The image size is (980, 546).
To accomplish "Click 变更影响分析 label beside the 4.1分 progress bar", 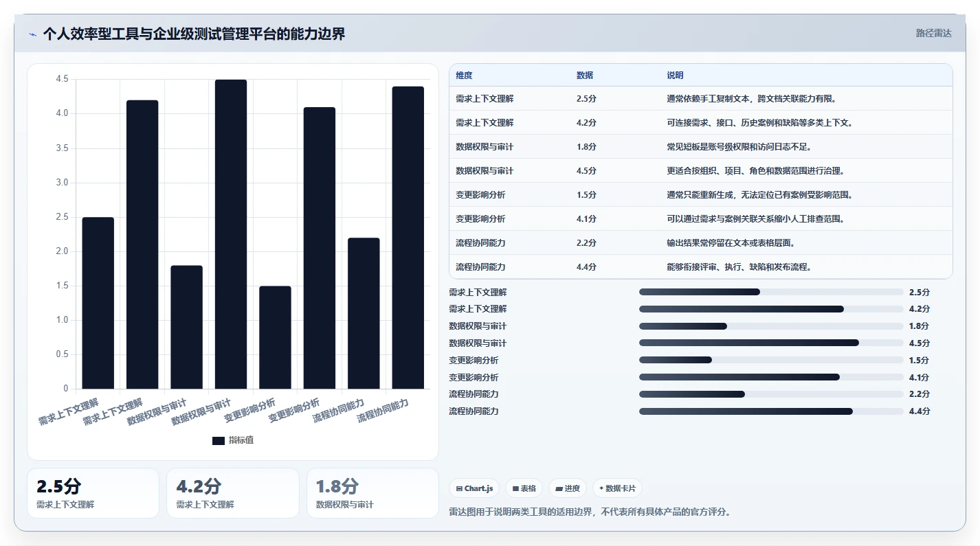I will [474, 377].
